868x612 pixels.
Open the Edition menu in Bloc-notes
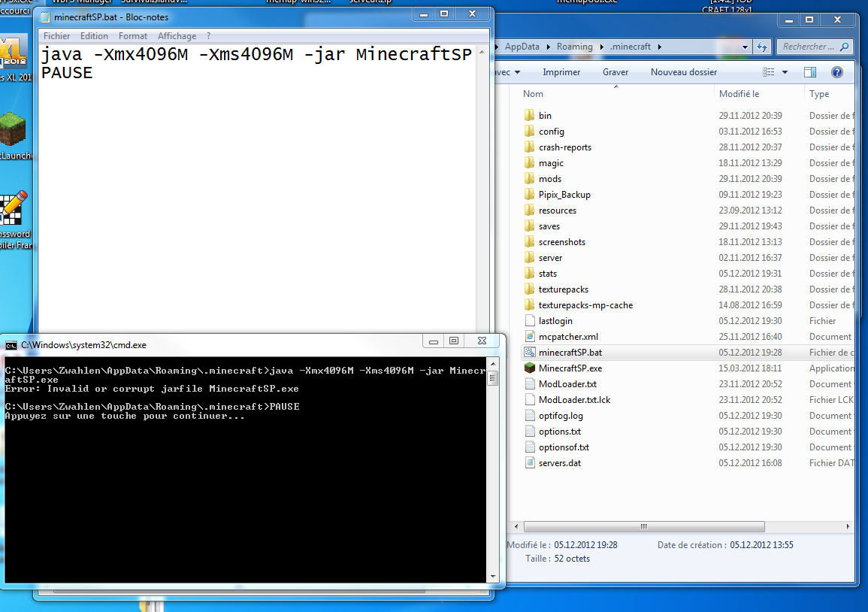(x=93, y=36)
